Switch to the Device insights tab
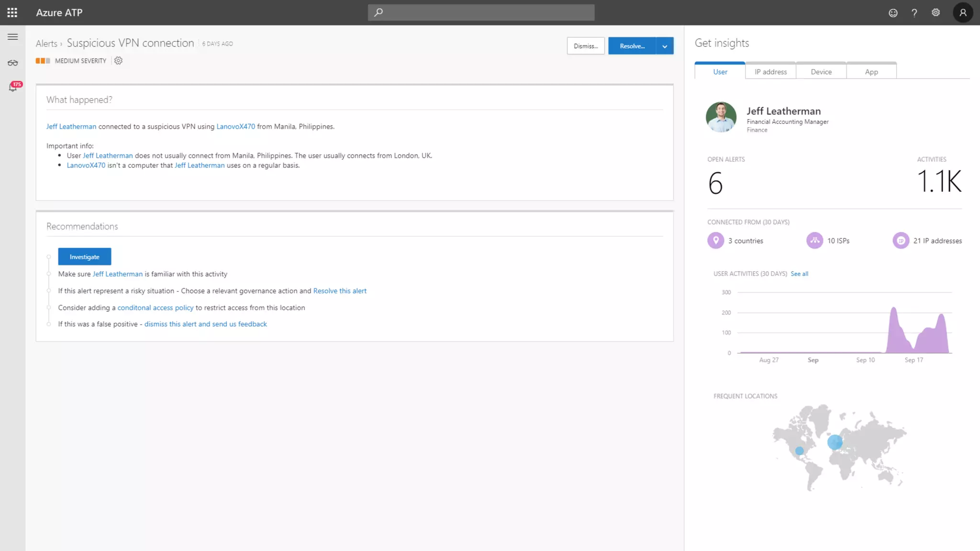980x551 pixels. tap(821, 72)
